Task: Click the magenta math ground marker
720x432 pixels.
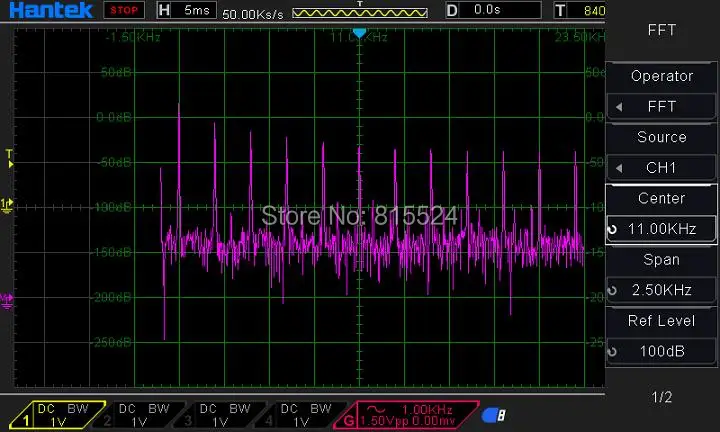Action: pyautogui.click(x=7, y=301)
